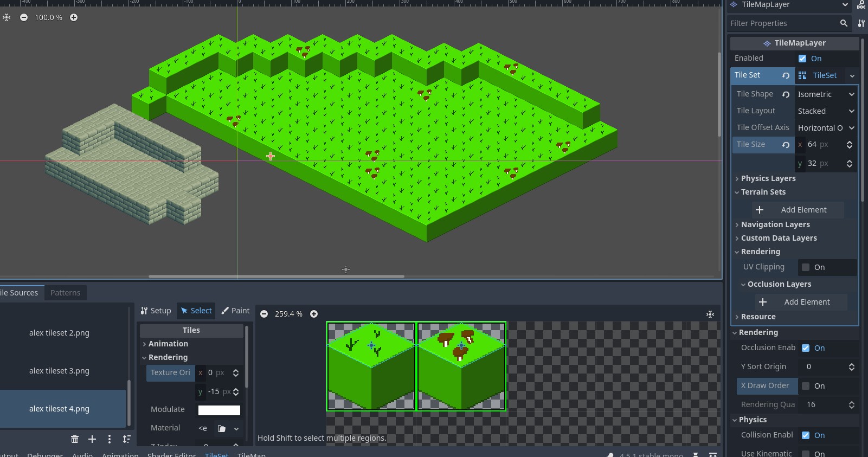
Task: Toggle the X Draw Order checkbox
Action: click(x=806, y=386)
